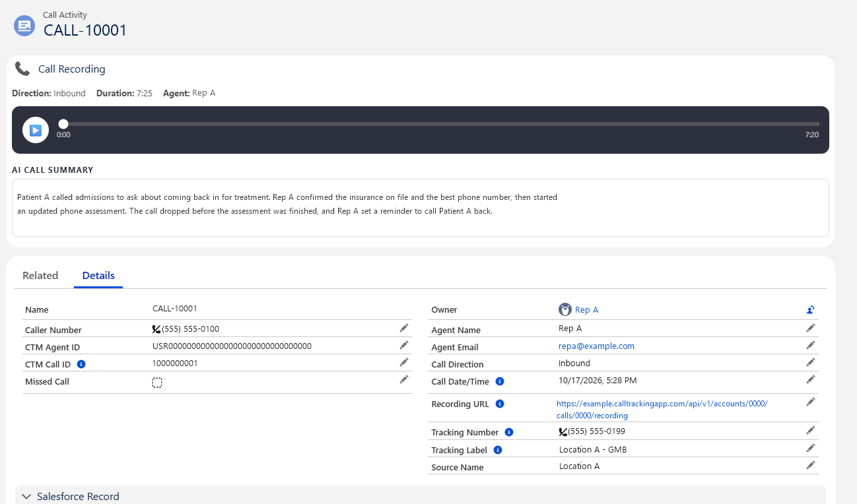Open the Recording URL link

[662, 410]
